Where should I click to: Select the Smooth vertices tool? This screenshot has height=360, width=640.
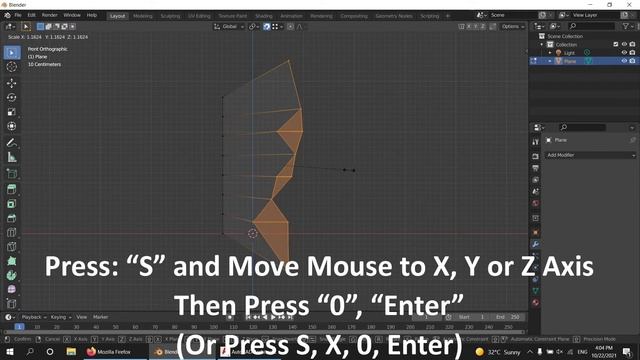(12, 289)
